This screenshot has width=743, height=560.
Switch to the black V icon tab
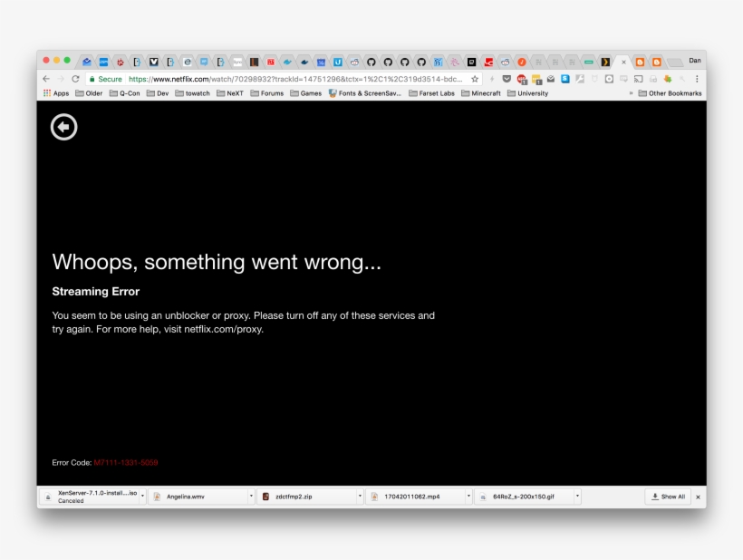tap(153, 62)
